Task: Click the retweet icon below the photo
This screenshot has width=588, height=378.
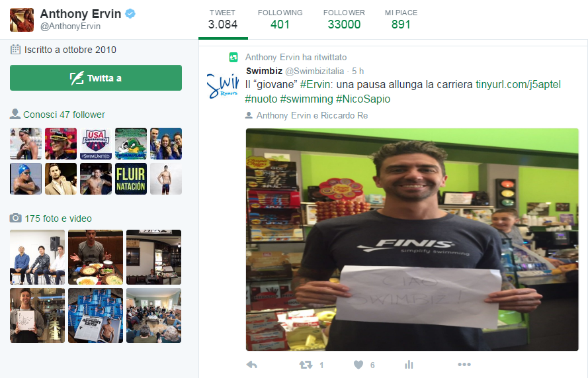Action: coord(306,365)
